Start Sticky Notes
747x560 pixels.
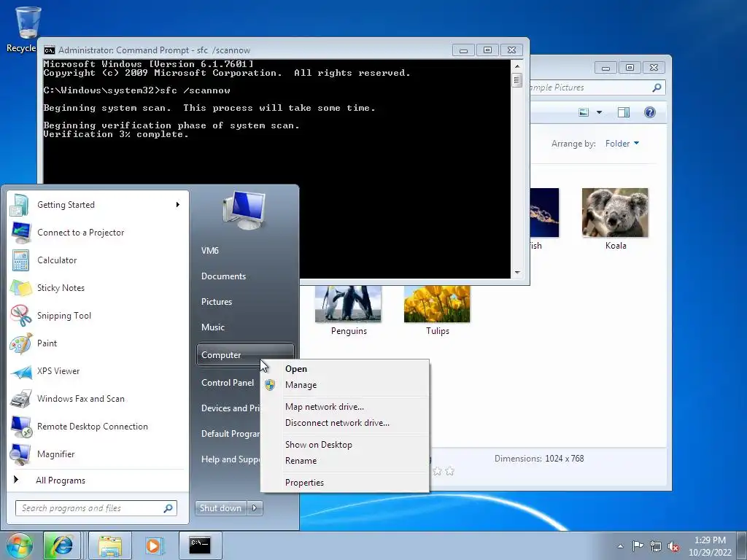98,287
